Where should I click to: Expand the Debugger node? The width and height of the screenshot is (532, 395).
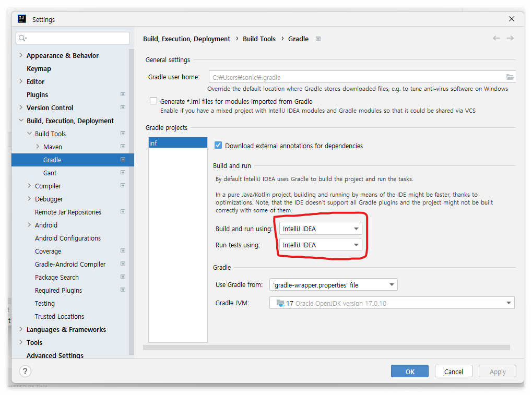(30, 199)
